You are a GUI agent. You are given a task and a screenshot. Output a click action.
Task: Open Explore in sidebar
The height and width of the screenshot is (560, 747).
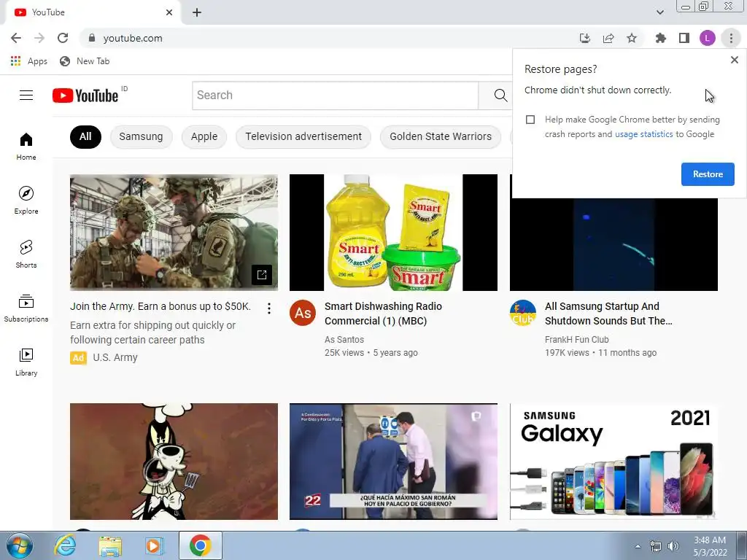tap(26, 200)
